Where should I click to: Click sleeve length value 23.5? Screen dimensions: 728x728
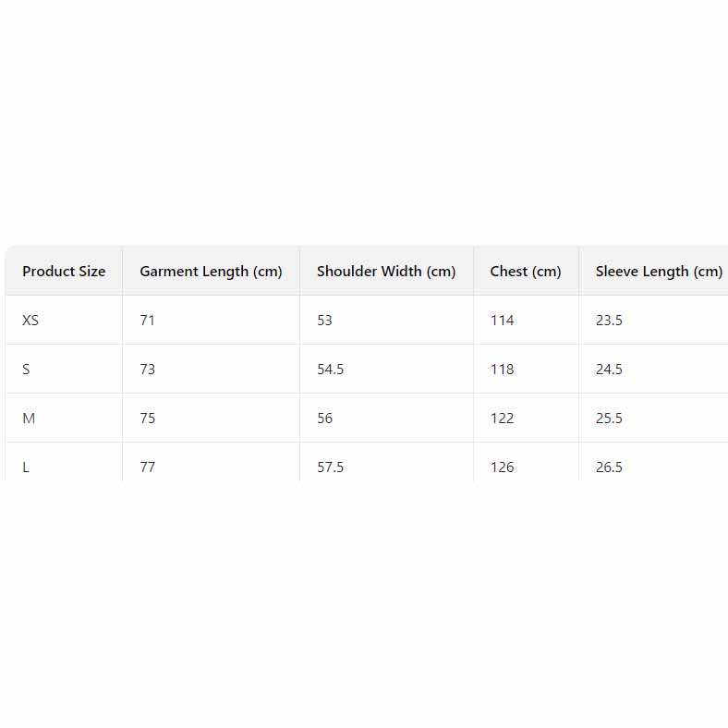[609, 321]
